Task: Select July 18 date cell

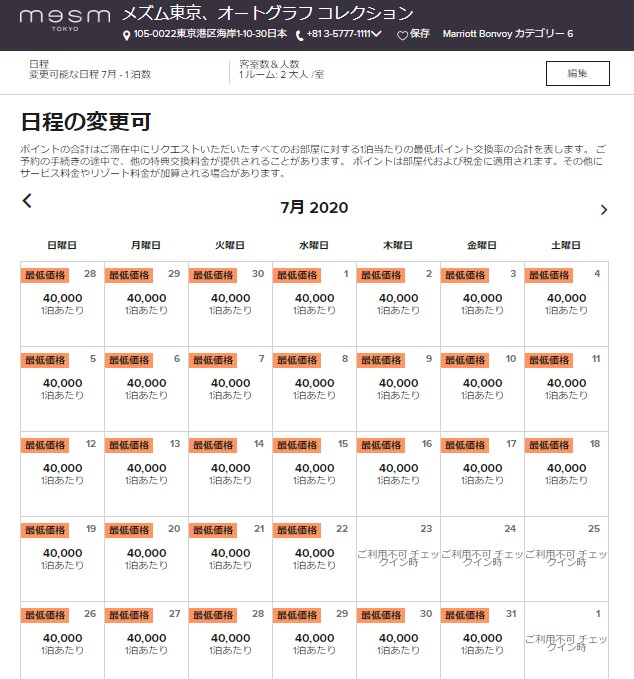Action: click(566, 474)
